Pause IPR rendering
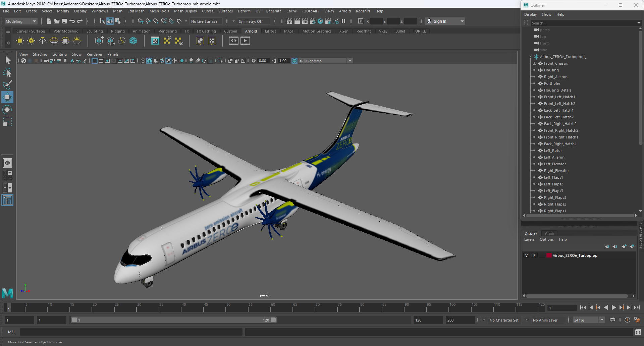This screenshot has height=346, width=644. 343,21
